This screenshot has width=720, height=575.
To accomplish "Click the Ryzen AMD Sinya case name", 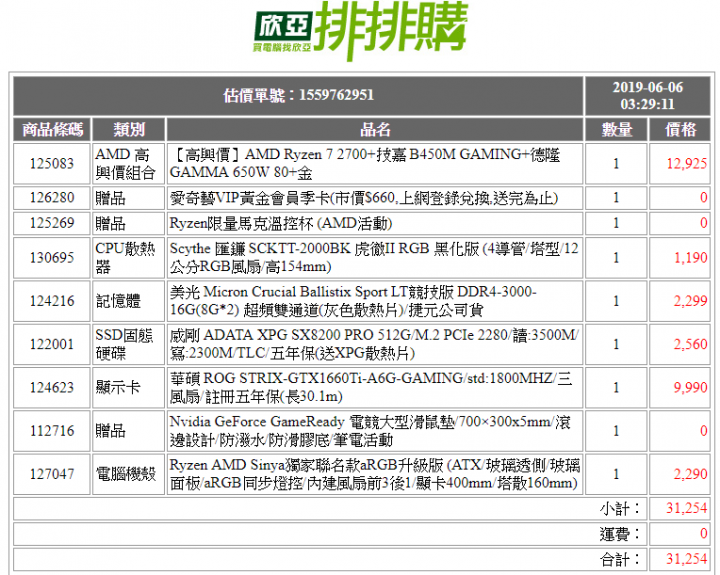I will pyautogui.click(x=375, y=474).
